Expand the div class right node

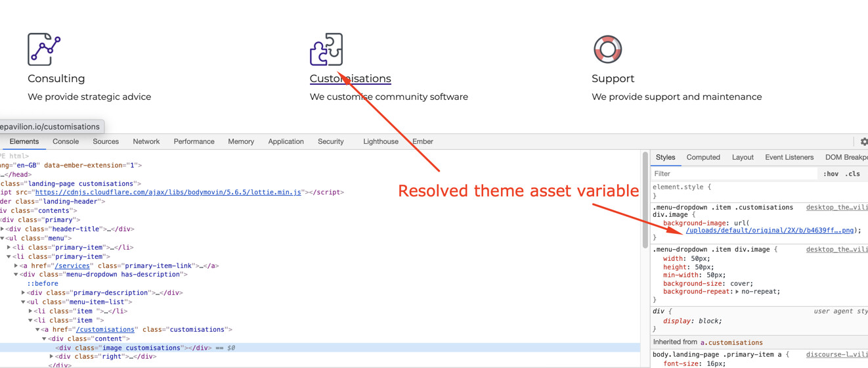pyautogui.click(x=52, y=357)
